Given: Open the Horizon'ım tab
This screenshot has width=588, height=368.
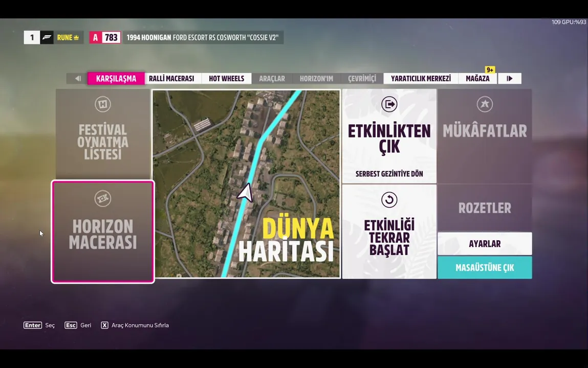Looking at the screenshot, I should 316,79.
